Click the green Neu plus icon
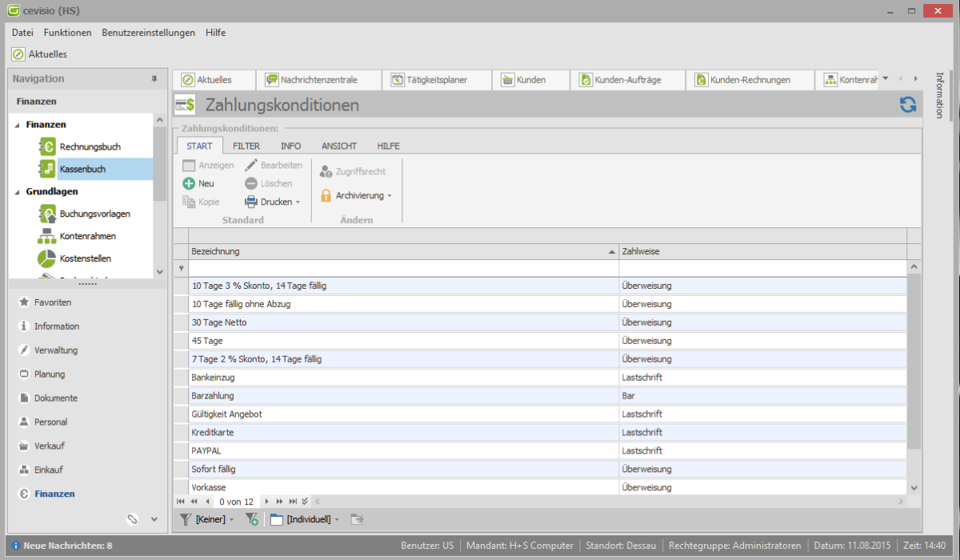 click(189, 183)
